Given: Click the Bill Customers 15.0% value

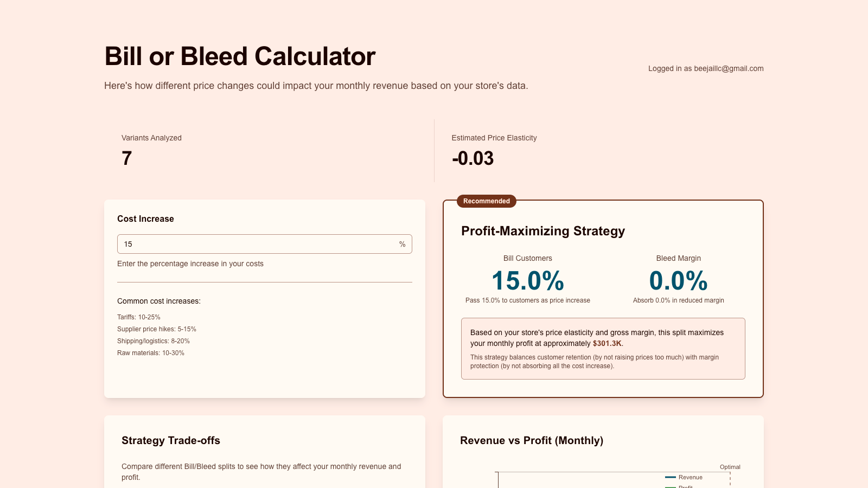Looking at the screenshot, I should (x=527, y=281).
